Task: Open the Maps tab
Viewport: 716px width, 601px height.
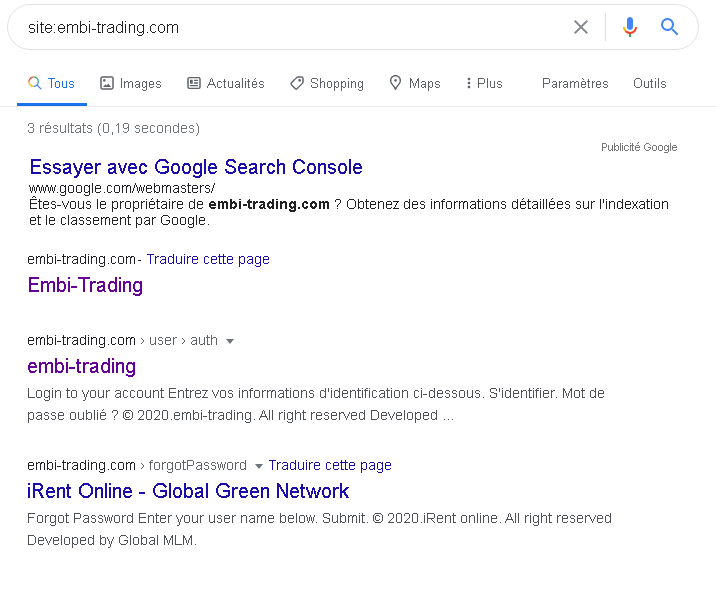Action: coord(415,84)
